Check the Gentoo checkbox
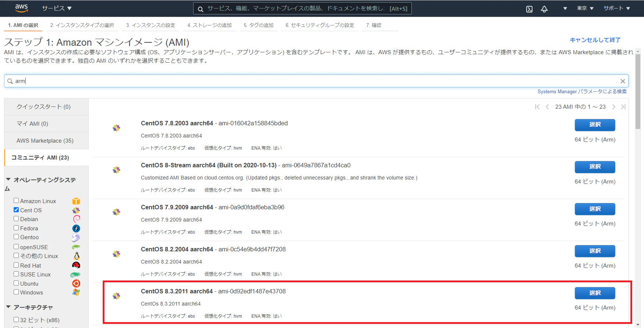 (16, 237)
